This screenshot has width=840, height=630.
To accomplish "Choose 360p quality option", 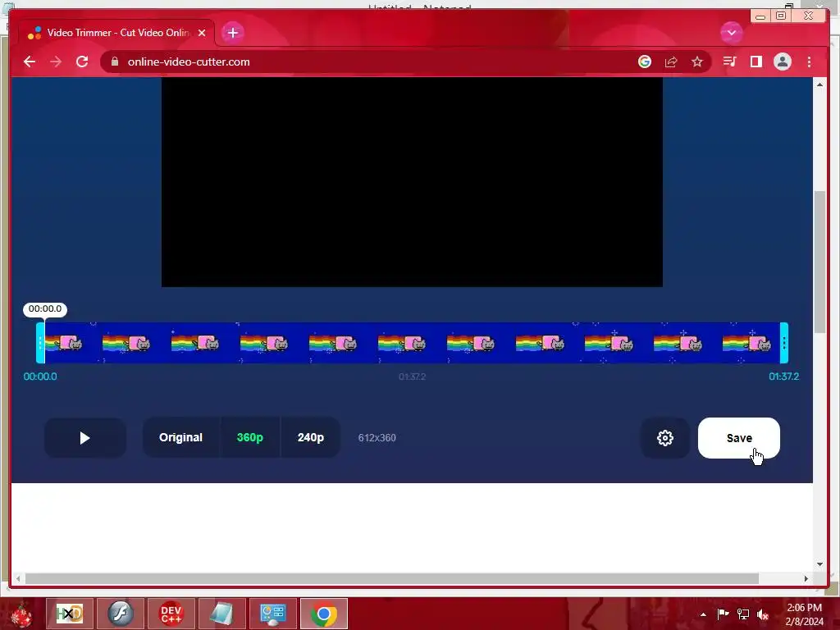I will point(250,438).
